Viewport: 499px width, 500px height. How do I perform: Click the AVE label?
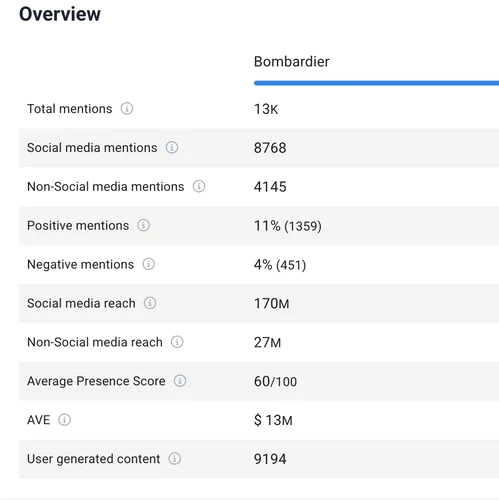tap(39, 420)
